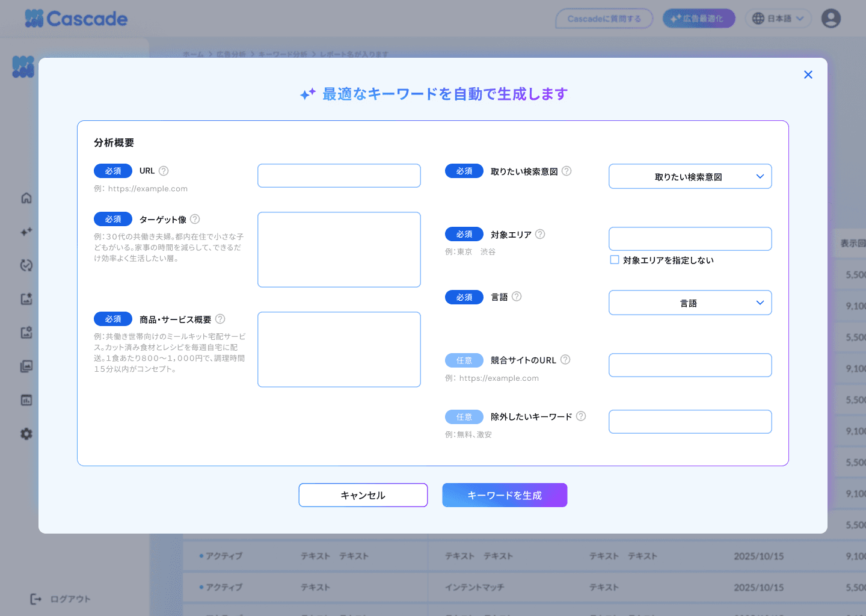This screenshot has width=866, height=616.
Task: Click the 商品・サービス概要 text area
Action: (x=339, y=350)
